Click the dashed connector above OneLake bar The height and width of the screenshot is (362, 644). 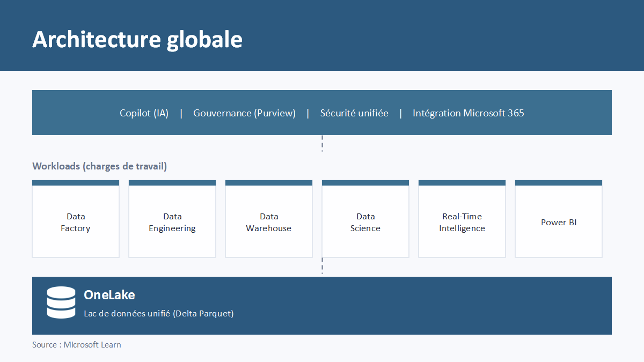(x=322, y=266)
